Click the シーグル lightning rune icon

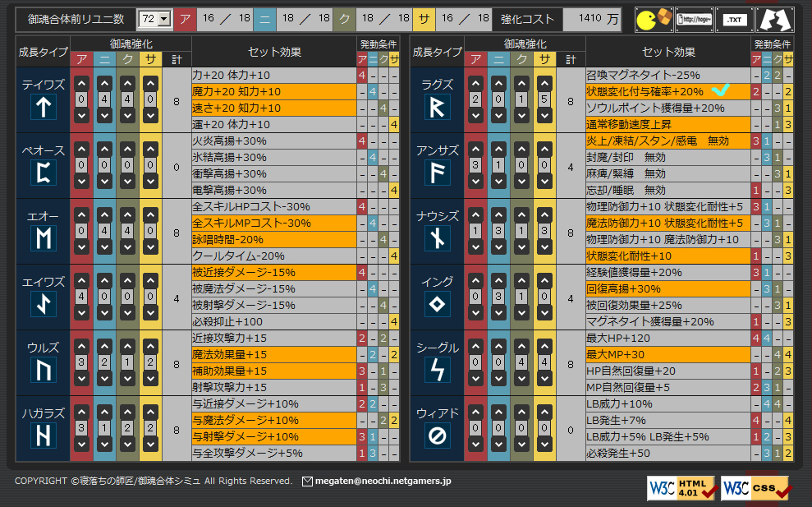pyautogui.click(x=437, y=370)
